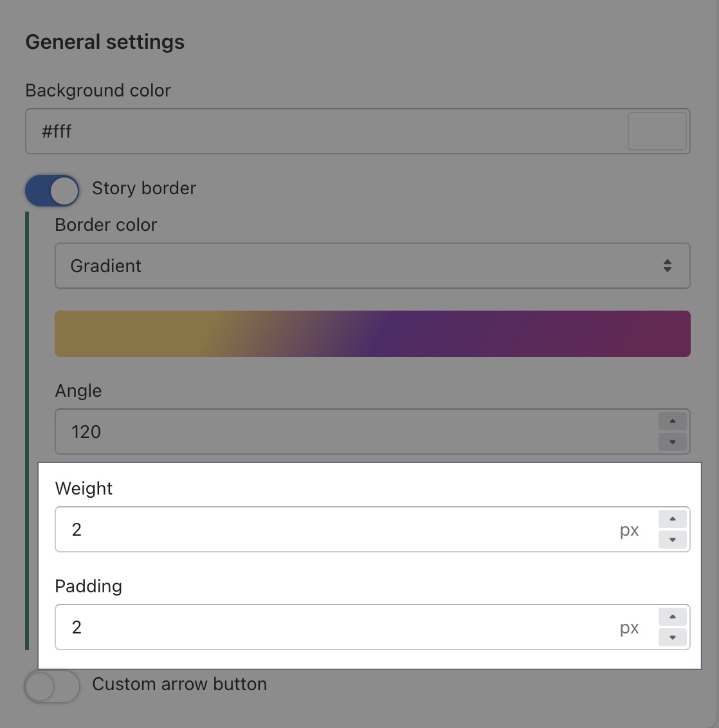Click into the Angle input showing 120
The width and height of the screenshot is (719, 728).
tap(354, 432)
